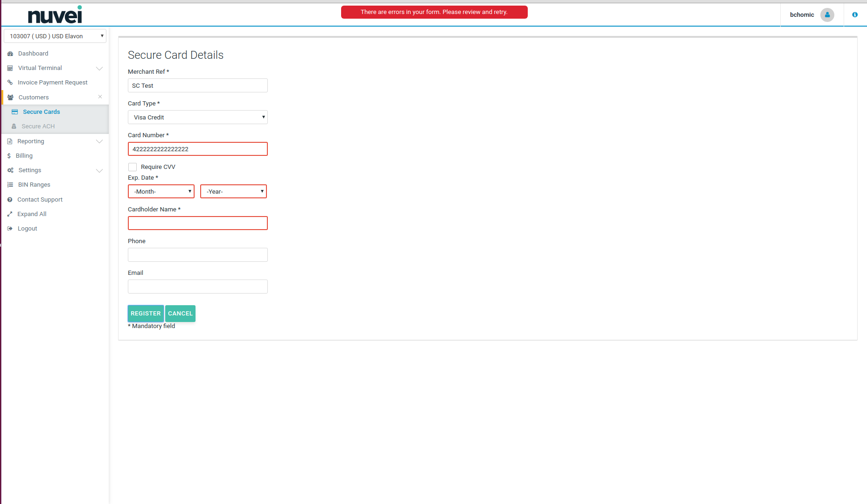The width and height of the screenshot is (867, 504).
Task: Click the Logout icon in sidebar
Action: pyautogui.click(x=10, y=229)
